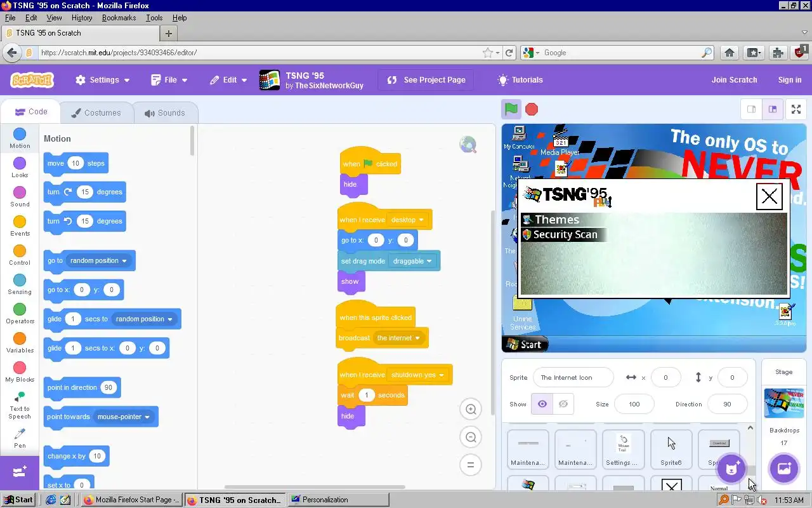Open the Scratch Edit dropdown in purple bar
This screenshot has height=508, width=812.
coord(230,80)
